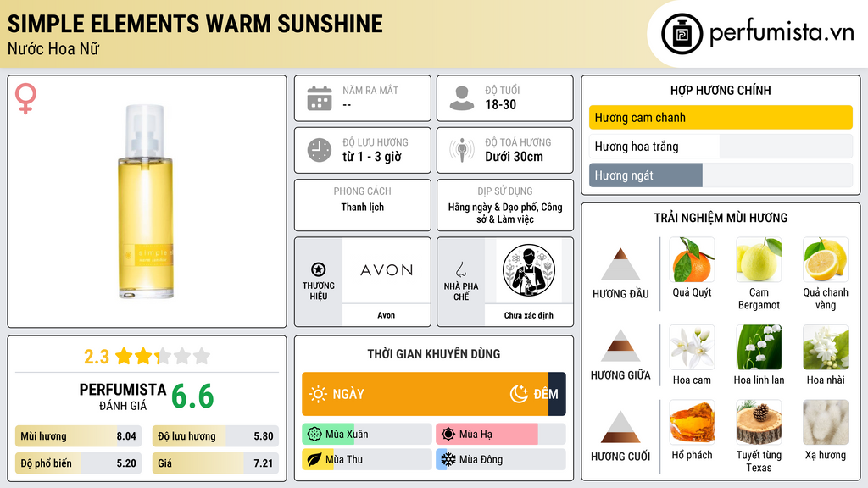
Task: Click the Hương đầu pyramid icon
Action: point(620,264)
